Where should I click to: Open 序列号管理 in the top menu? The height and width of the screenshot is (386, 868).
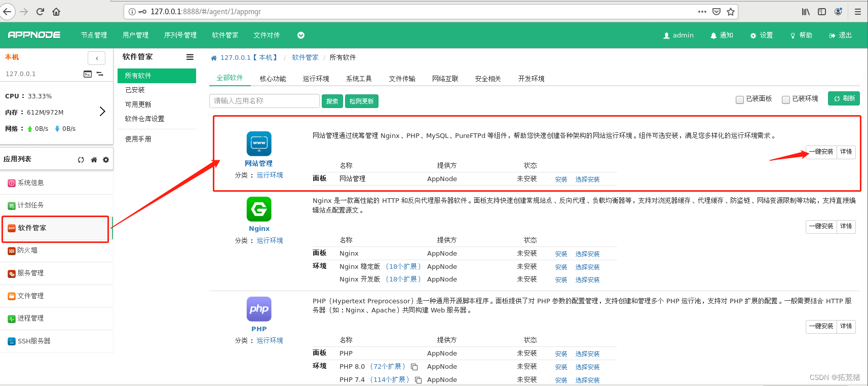click(x=180, y=35)
